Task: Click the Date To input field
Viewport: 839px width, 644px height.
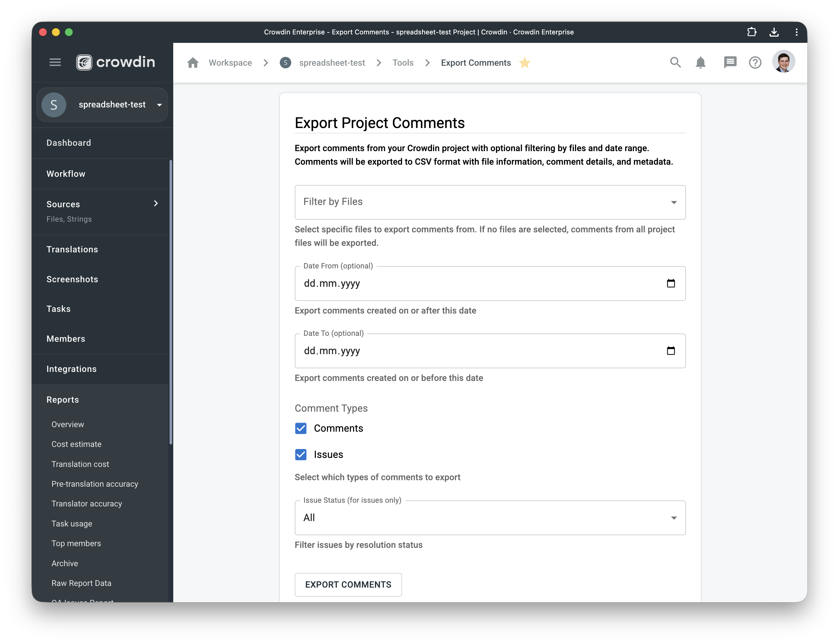Action: pyautogui.click(x=490, y=351)
